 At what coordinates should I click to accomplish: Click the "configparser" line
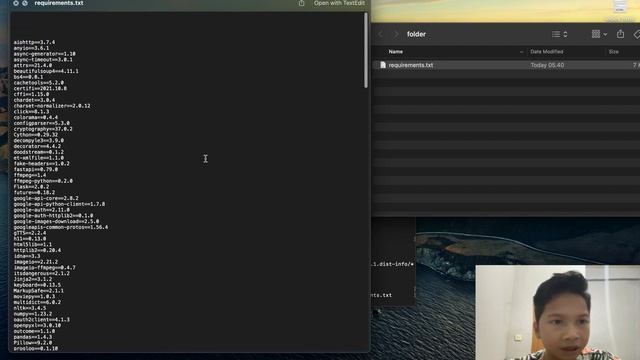coord(42,123)
